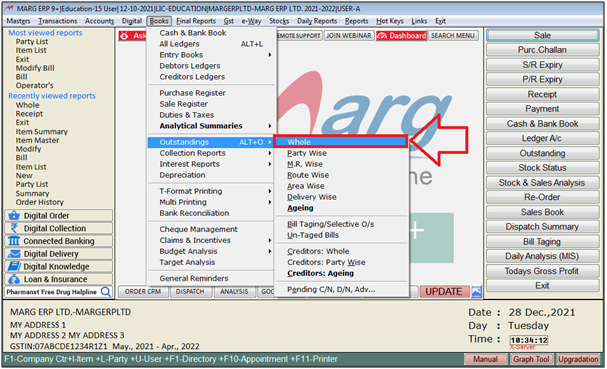Click the Loan & Insurance icon
The width and height of the screenshot is (607, 369).
[x=14, y=279]
